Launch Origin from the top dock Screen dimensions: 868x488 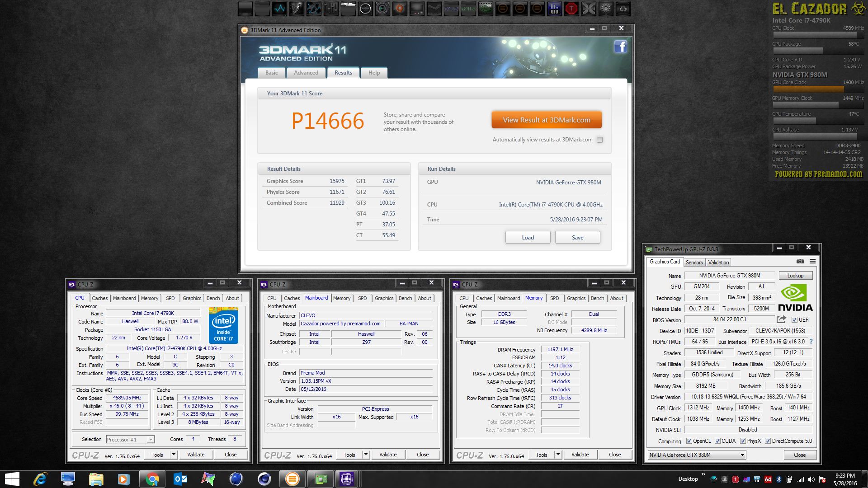[400, 9]
